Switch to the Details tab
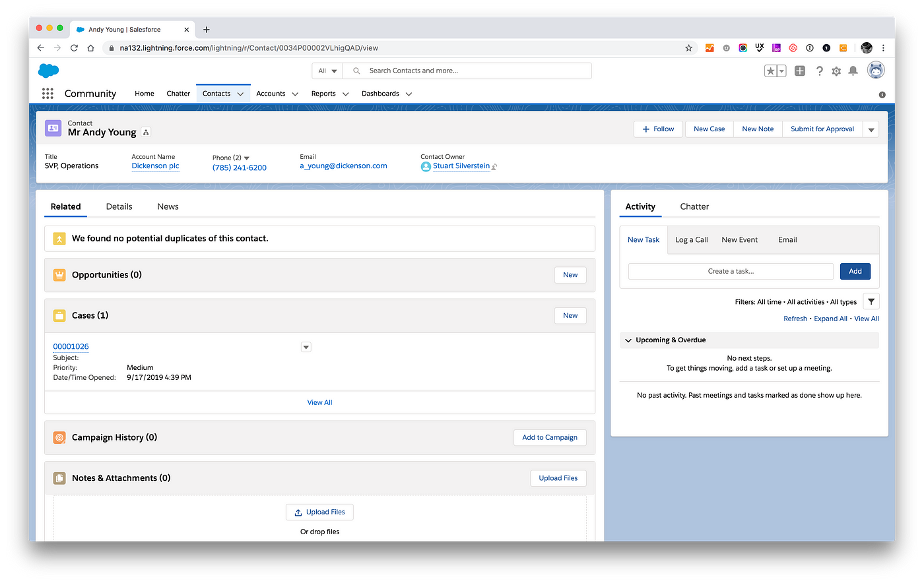 119,206
